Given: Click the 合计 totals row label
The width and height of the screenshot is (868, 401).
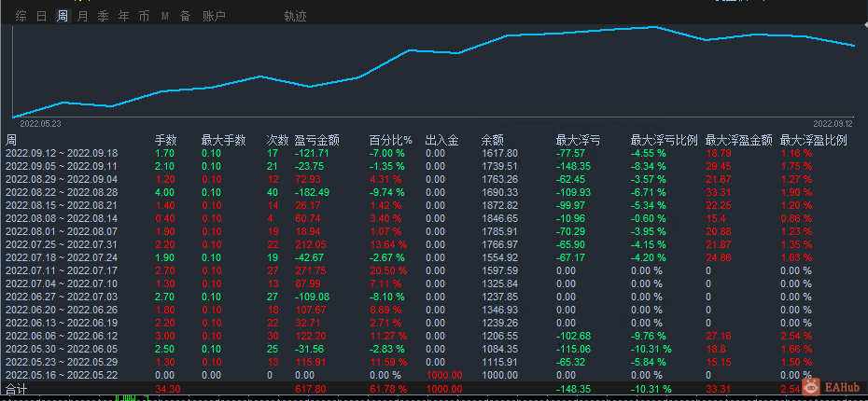Looking at the screenshot, I should [16, 389].
